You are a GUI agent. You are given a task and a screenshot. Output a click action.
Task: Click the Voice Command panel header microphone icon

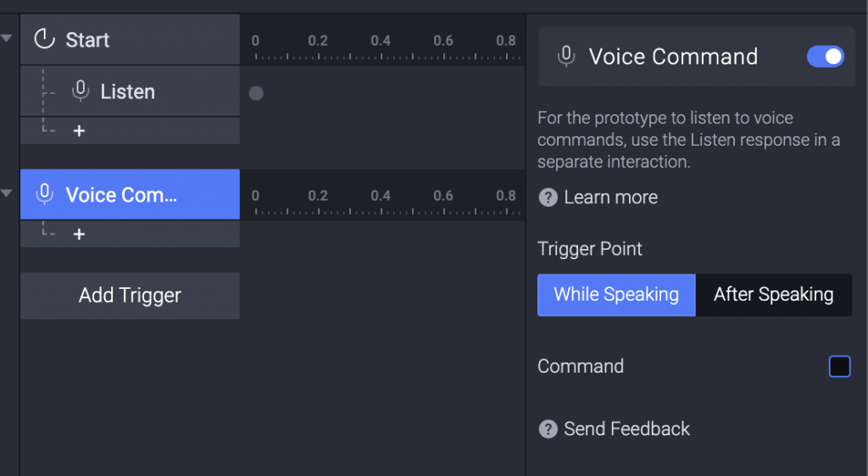tap(566, 57)
